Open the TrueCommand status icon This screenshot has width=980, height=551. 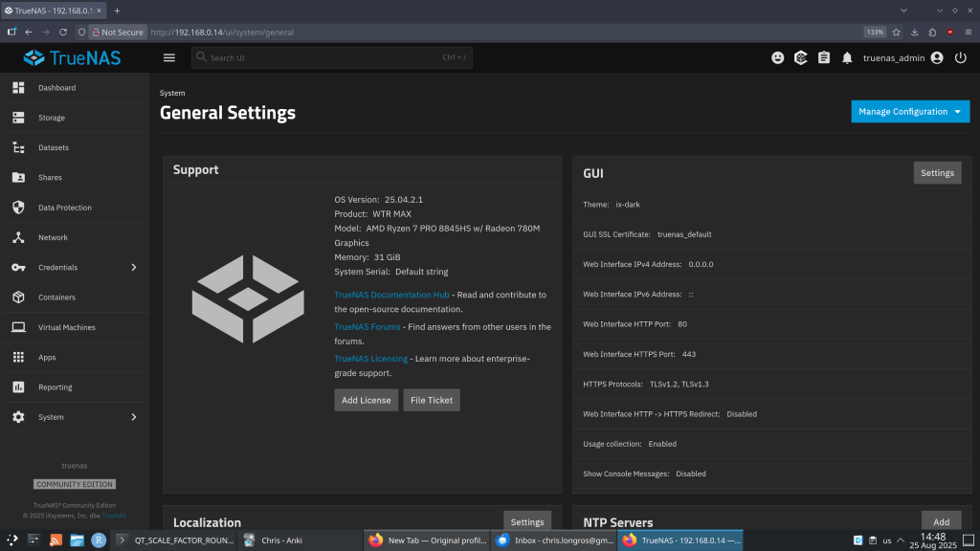(x=801, y=57)
